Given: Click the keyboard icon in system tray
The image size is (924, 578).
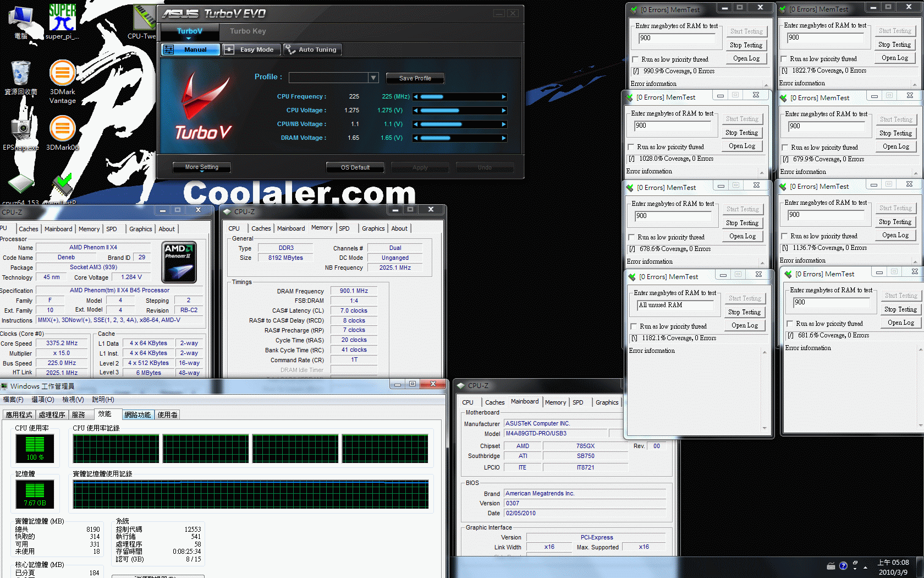Looking at the screenshot, I should tap(831, 566).
